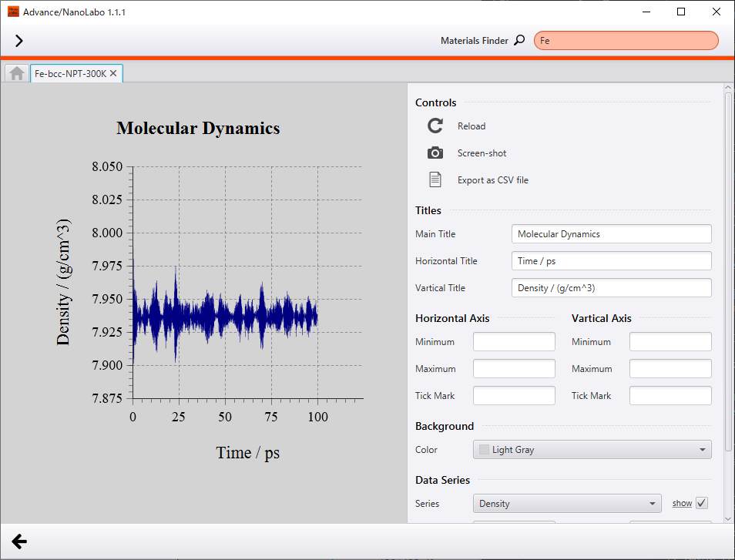Click the Time / ps axis label
Viewport: 735px width, 560px height.
pos(247,453)
